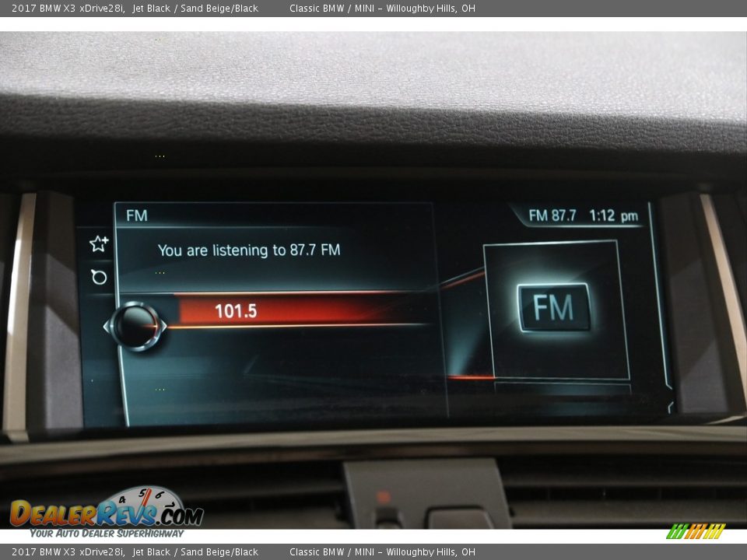Click the "Your Auto Dealer SuperHighway" tagline

tap(107, 534)
